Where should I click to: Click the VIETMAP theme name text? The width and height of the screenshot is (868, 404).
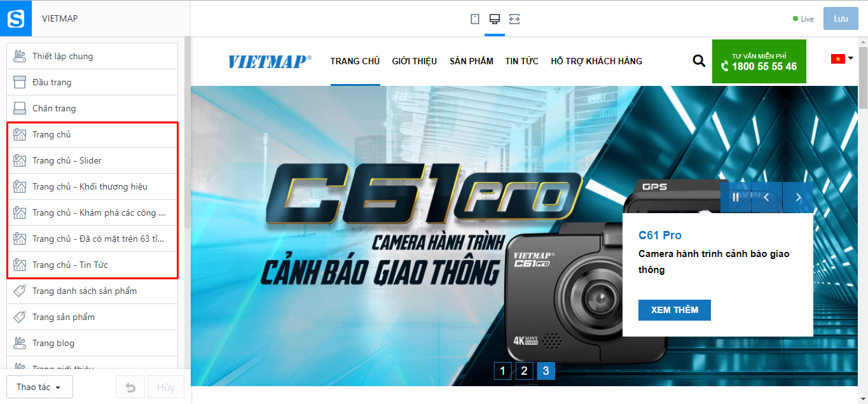pos(60,18)
